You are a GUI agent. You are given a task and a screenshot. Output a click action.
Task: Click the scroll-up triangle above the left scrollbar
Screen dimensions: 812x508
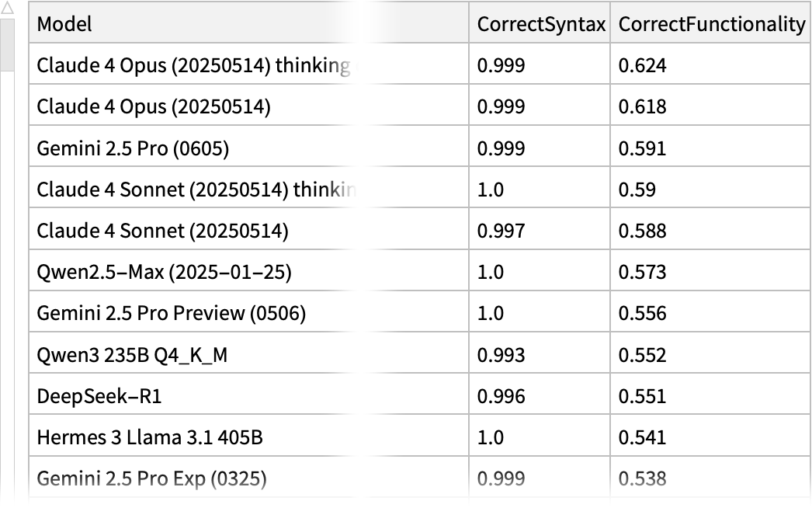[9, 9]
